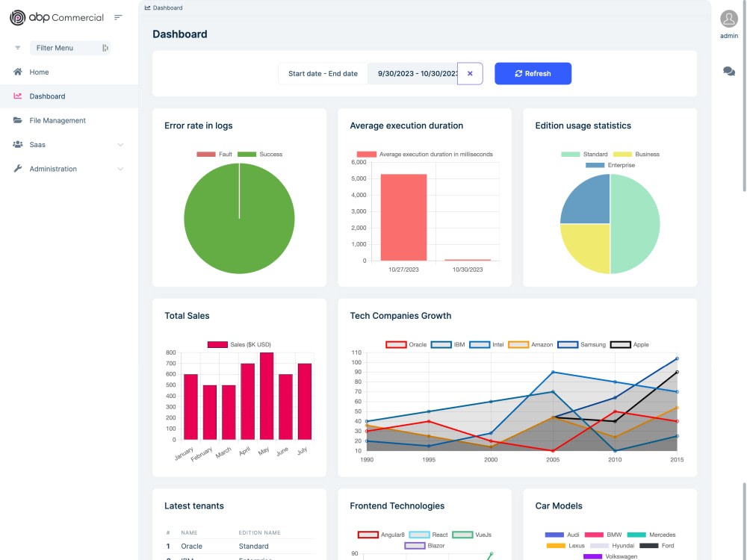Screen dimensions: 747x560
Task: Click Volkswagen legend in Car Models
Action: click(610, 556)
